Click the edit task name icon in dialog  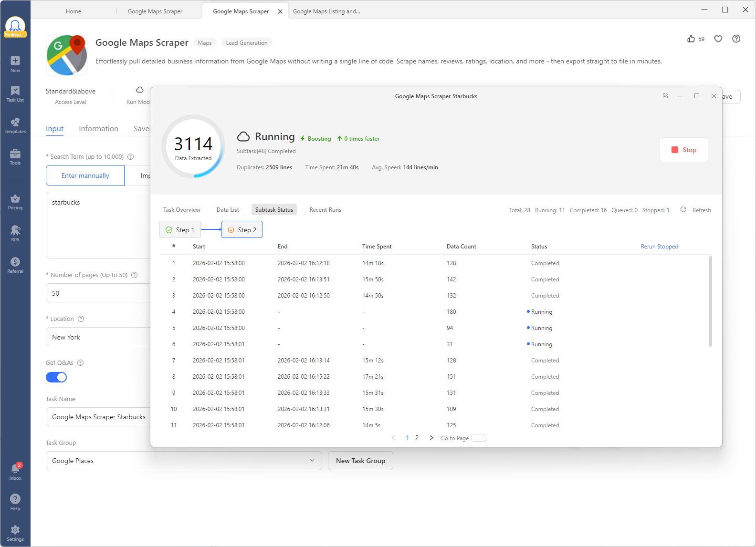click(x=665, y=96)
